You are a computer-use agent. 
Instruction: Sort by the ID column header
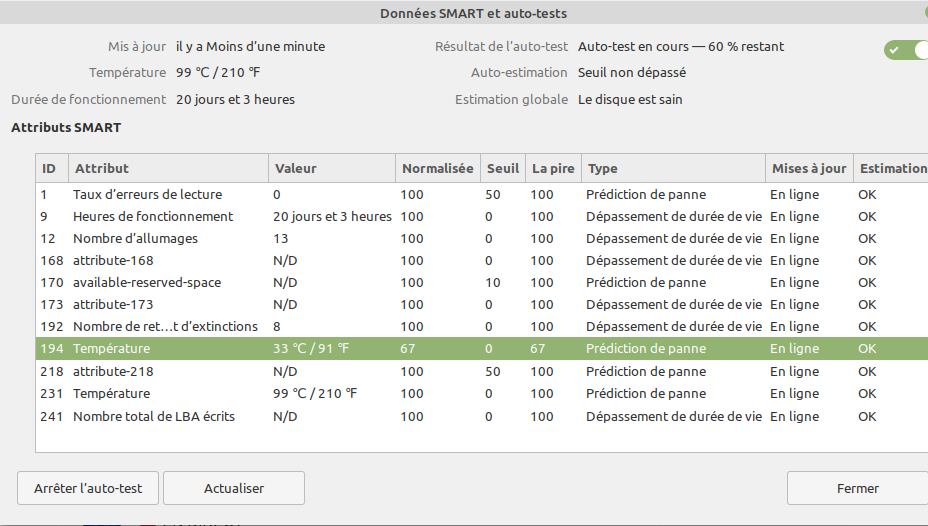[49, 168]
